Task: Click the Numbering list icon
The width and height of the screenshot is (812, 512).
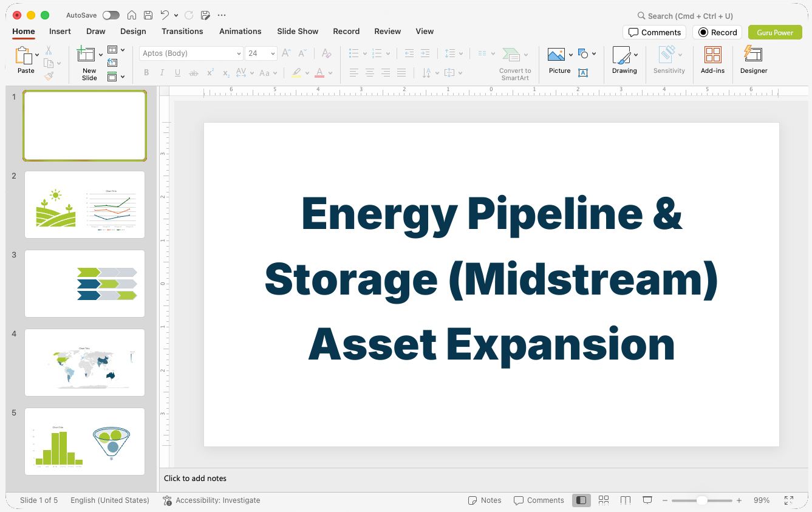Action: coord(377,53)
